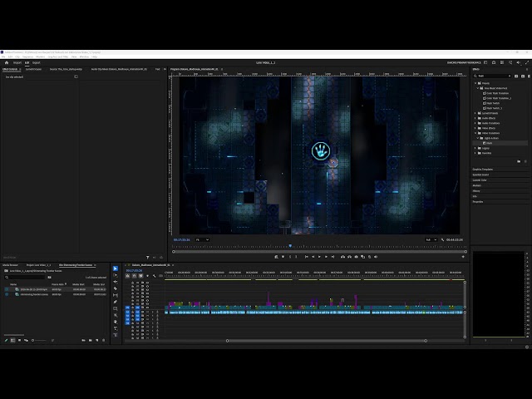
Task: Open the Window menu
Action: pos(84,57)
